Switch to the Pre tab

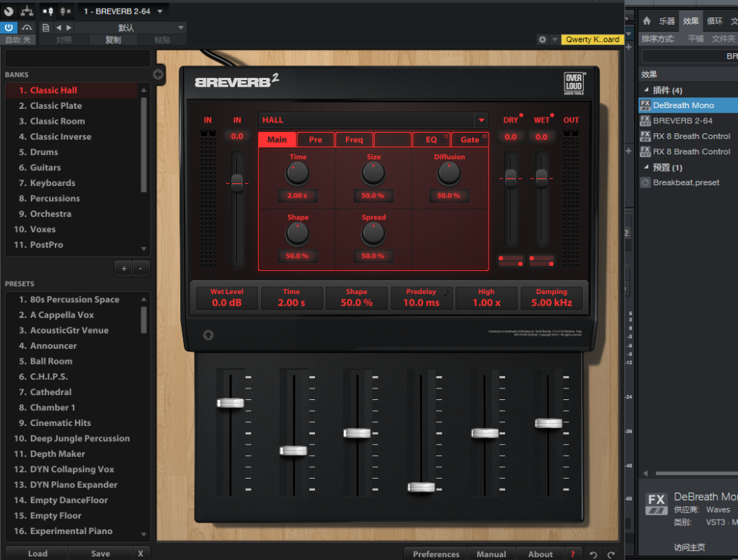pos(316,139)
